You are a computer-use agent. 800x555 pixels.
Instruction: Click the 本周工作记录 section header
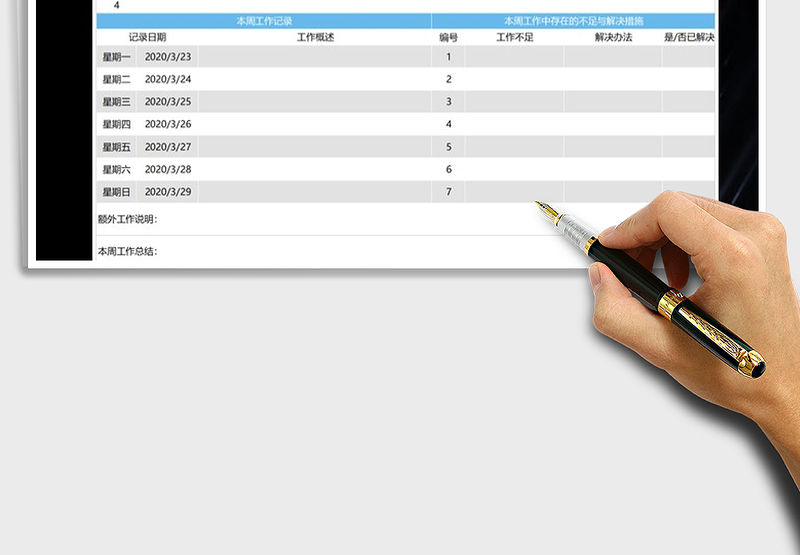click(264, 21)
